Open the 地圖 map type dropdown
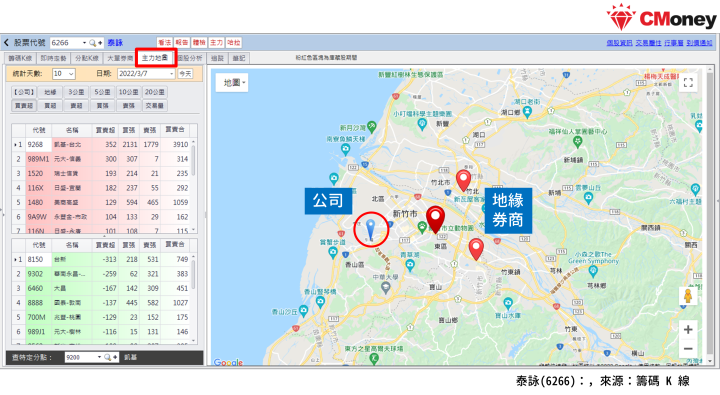 pos(232,83)
